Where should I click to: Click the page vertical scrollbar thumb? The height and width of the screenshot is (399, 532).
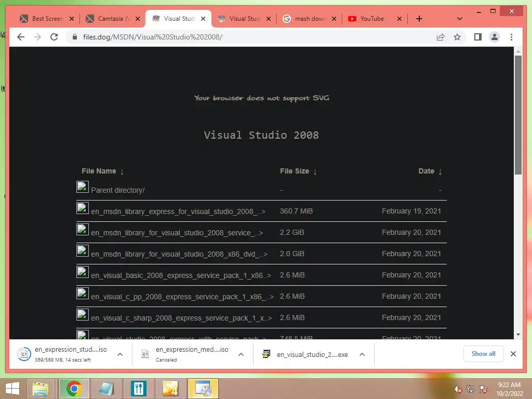(518, 115)
